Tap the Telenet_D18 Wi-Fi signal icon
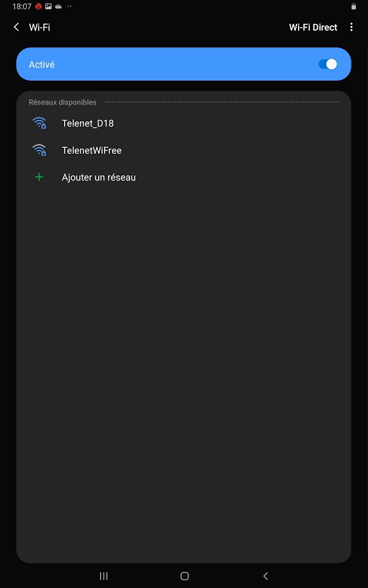This screenshot has width=368, height=588. pos(39,123)
